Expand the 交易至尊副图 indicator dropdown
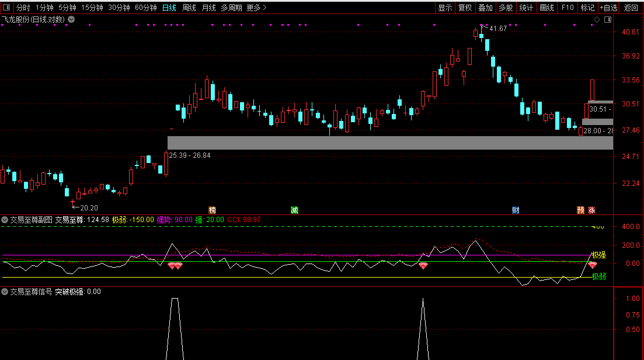The image size is (644, 360). (x=5, y=220)
